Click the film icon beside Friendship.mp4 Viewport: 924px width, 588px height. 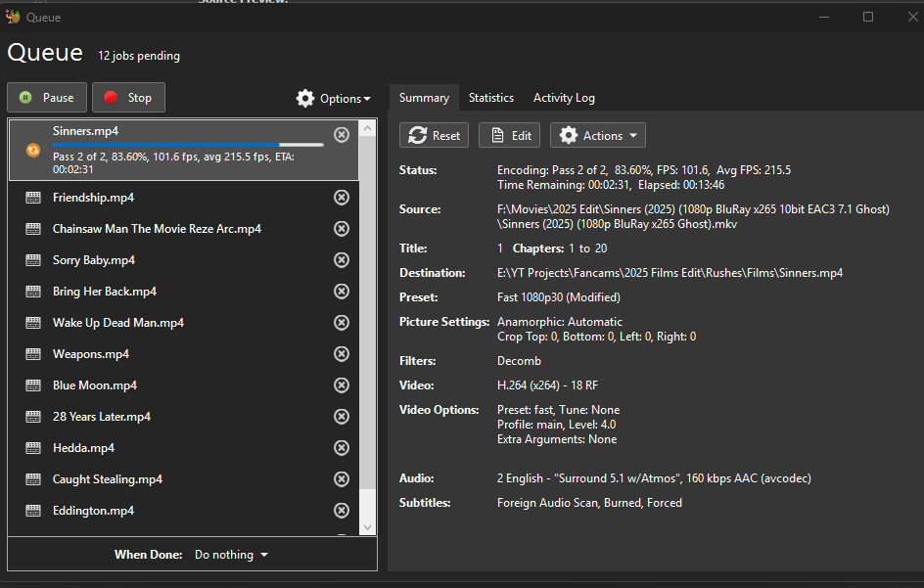(x=33, y=198)
